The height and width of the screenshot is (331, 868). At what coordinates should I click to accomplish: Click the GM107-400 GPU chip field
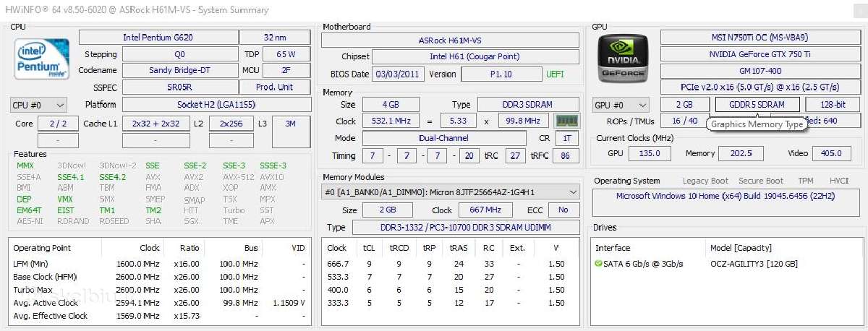tap(761, 71)
